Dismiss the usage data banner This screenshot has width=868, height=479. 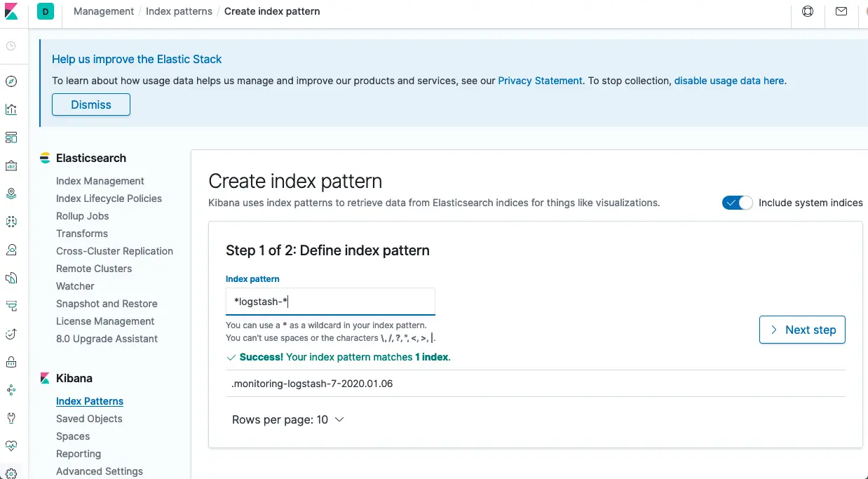(x=91, y=104)
